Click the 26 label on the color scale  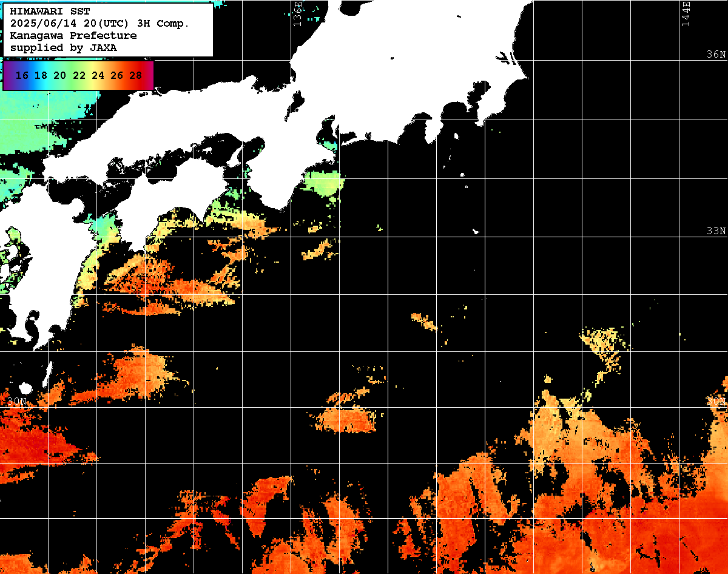[117, 76]
